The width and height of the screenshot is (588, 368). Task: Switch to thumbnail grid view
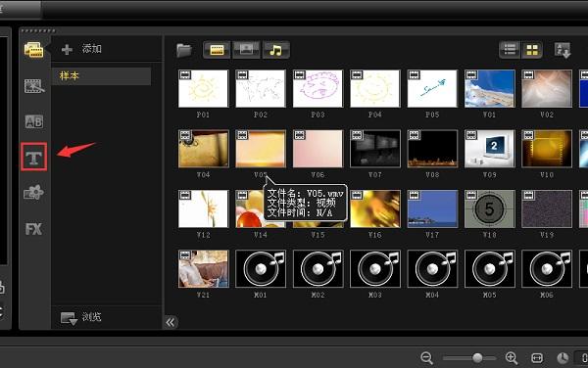click(x=532, y=50)
